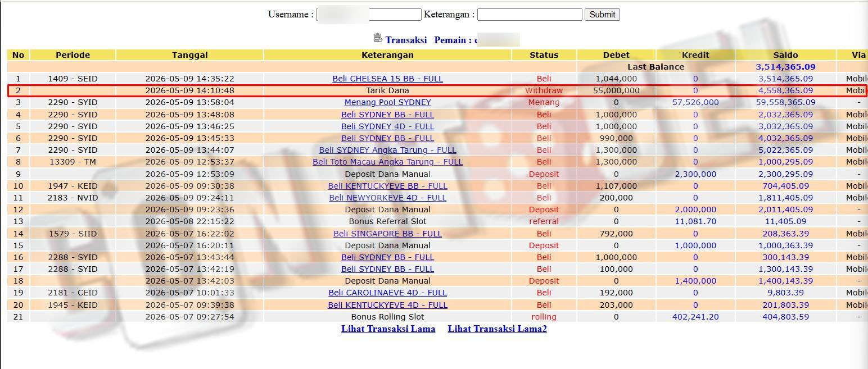Screen dimensions: 868x369
Task: Select the 792,000 debet value
Action: tap(616, 234)
